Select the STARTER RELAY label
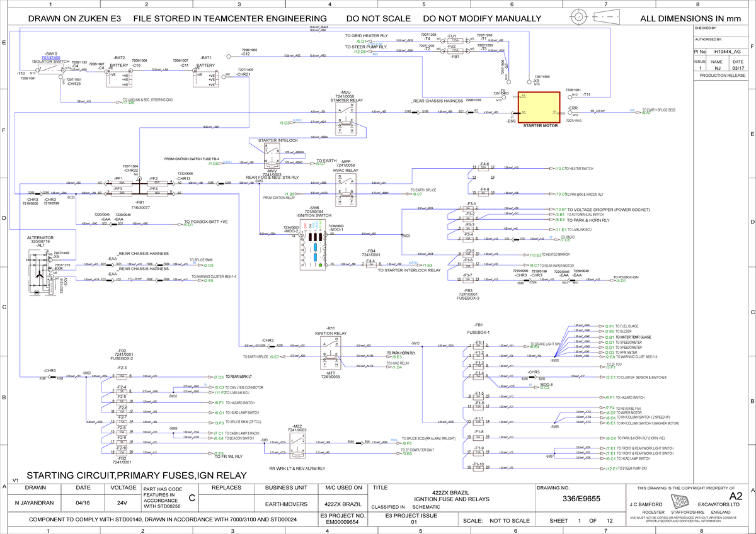Viewport: 756px width, 534px height. [x=348, y=99]
